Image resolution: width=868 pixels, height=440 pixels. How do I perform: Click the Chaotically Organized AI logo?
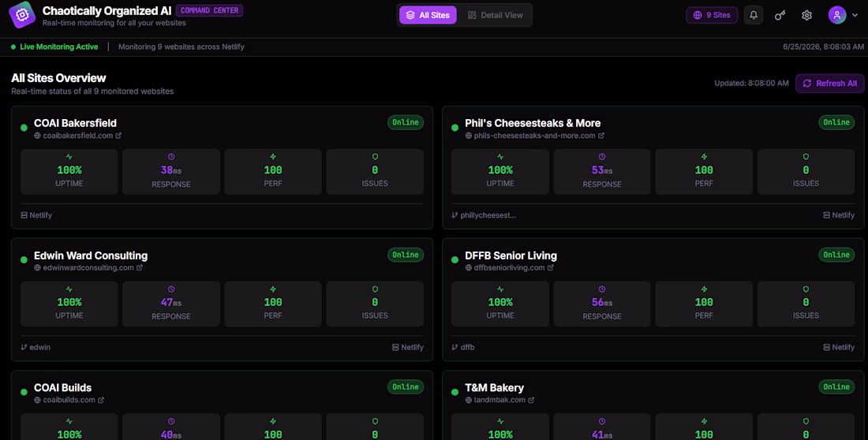(22, 15)
